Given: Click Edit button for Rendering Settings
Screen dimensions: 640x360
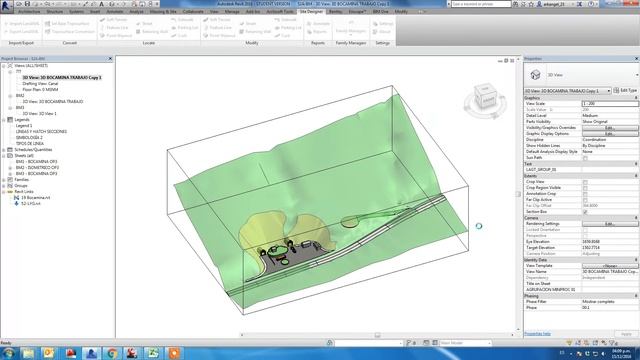Looking at the screenshot, I should (610, 224).
